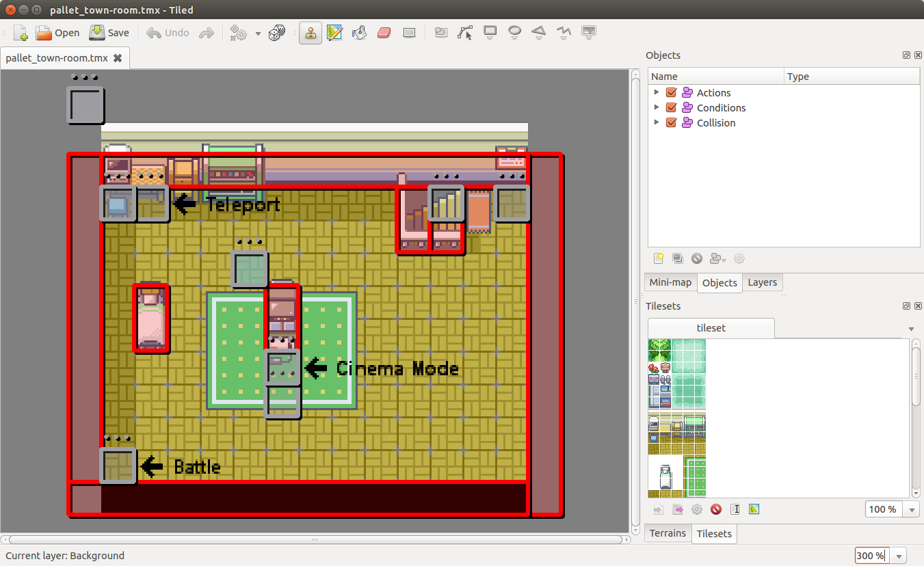Screen dimensions: 924x566
Task: Switch to the Objects tab
Action: (720, 283)
